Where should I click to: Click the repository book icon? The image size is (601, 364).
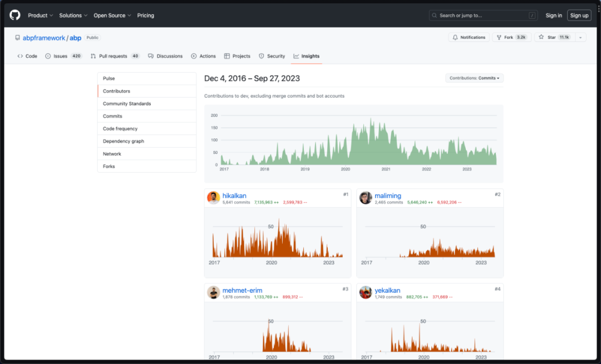click(18, 38)
